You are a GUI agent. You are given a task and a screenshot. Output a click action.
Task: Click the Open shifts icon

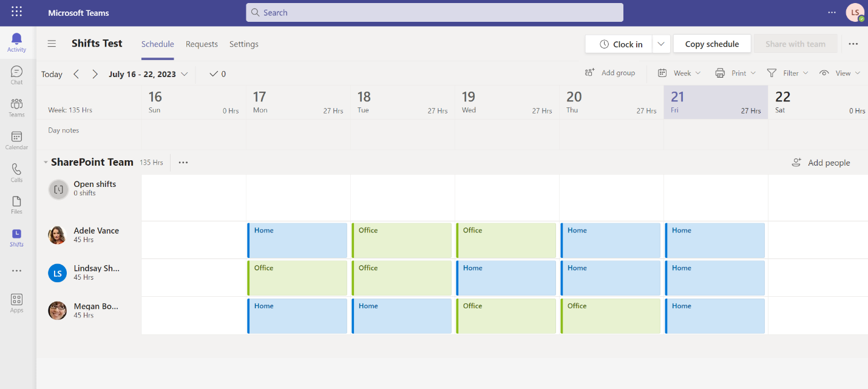(58, 189)
